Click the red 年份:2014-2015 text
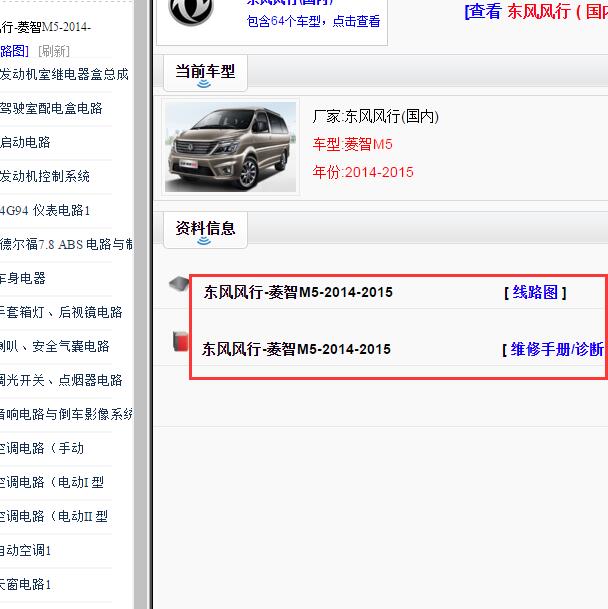608x609 pixels. 363,172
